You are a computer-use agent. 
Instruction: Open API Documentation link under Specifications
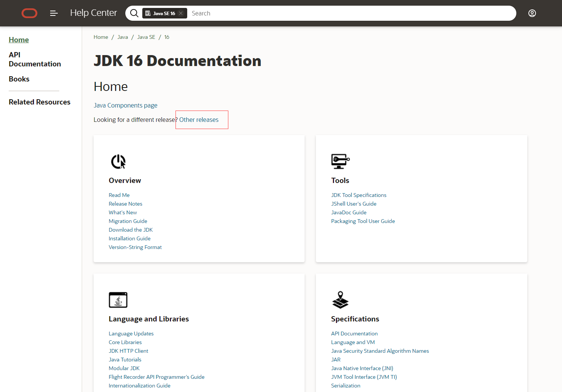(x=354, y=334)
